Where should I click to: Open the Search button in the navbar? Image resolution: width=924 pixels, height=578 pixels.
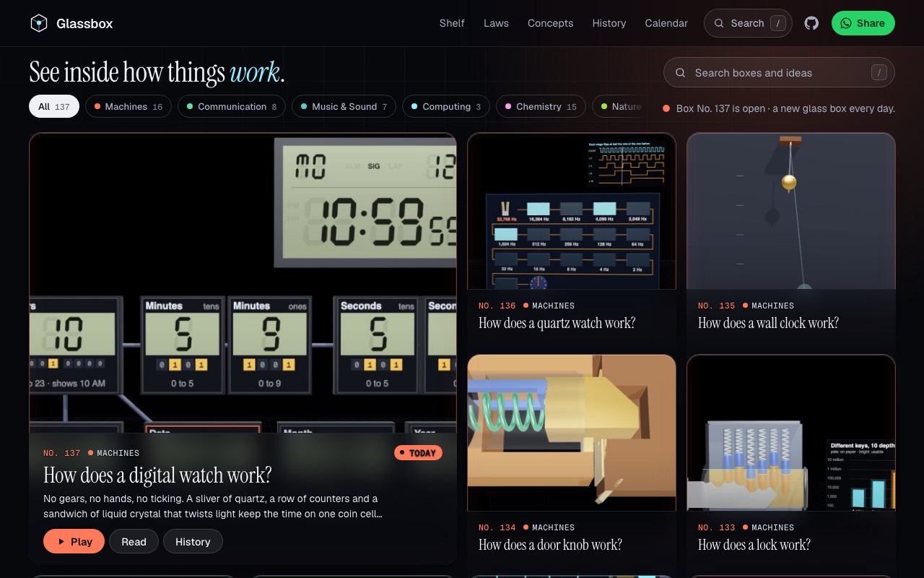748,23
